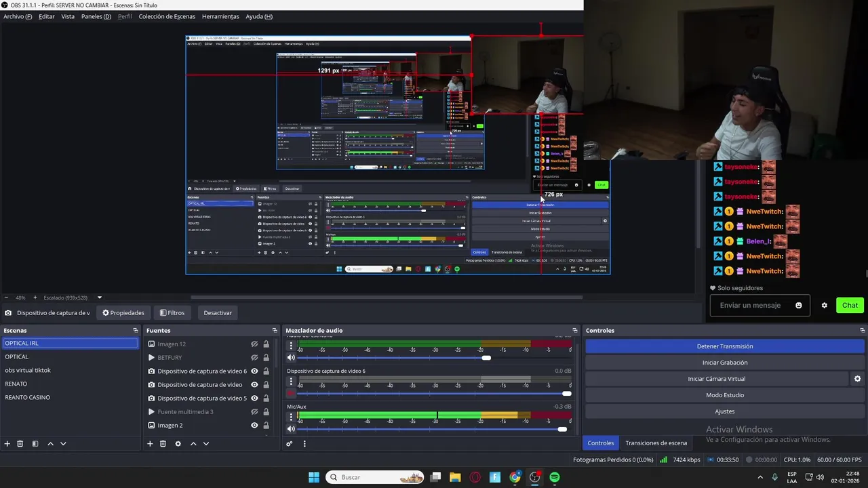Click Iniciar Grabación button
Image resolution: width=868 pixels, height=488 pixels.
(725, 363)
